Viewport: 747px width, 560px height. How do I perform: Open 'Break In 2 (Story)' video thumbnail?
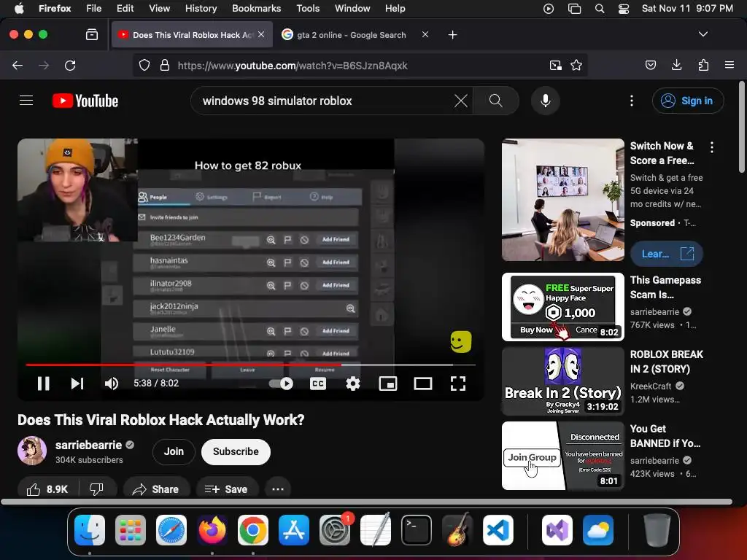click(x=562, y=381)
